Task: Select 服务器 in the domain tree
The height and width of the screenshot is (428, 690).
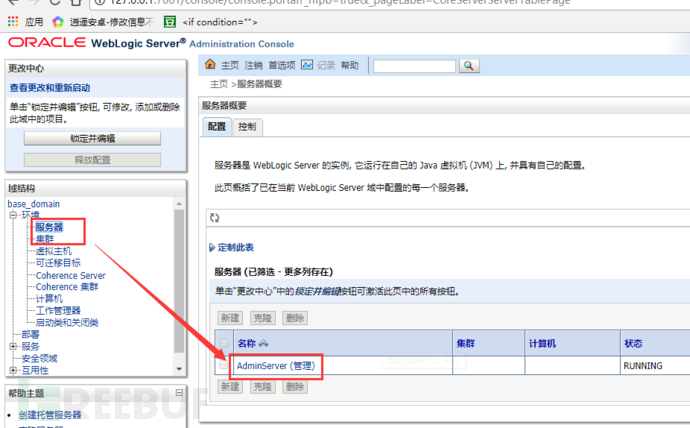Action: pos(49,227)
